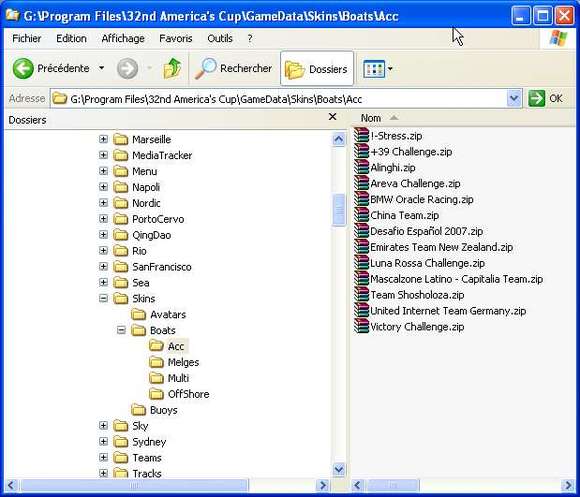Expand the Marseille folder node
The width and height of the screenshot is (580, 497).
point(104,139)
